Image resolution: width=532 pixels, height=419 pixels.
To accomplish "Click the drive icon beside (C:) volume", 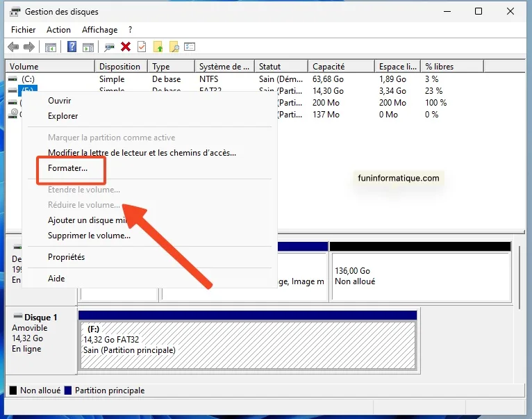I will pos(13,79).
